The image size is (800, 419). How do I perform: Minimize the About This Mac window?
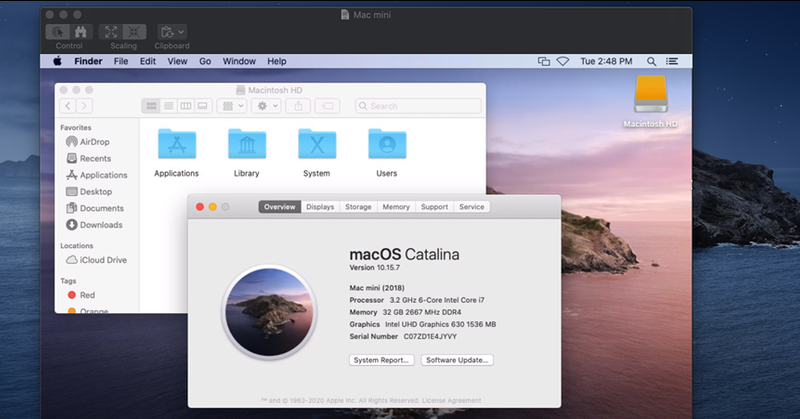[x=213, y=207]
